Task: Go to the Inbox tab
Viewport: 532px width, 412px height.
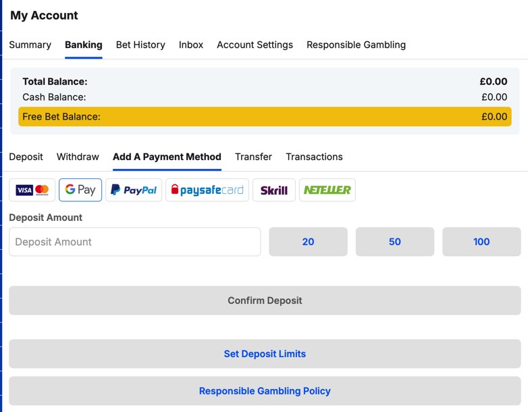Action: tap(191, 45)
